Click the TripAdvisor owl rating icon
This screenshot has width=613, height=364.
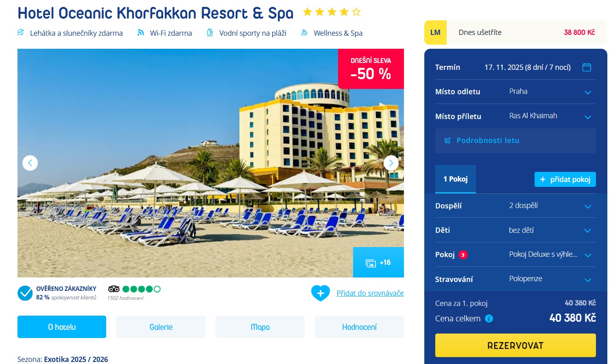(x=114, y=289)
